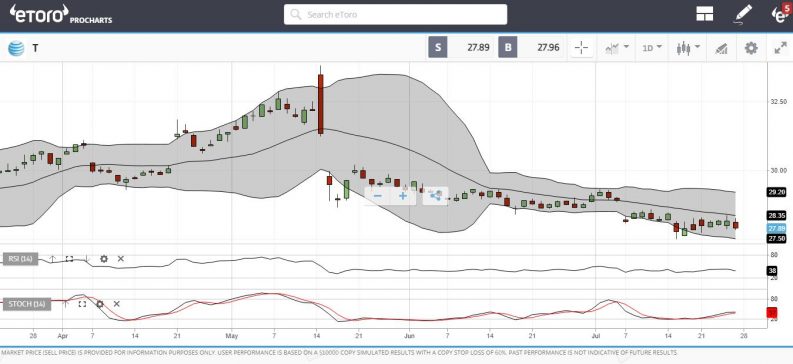Zoom in chart with plus button
The image size is (793, 364).
[x=403, y=196]
